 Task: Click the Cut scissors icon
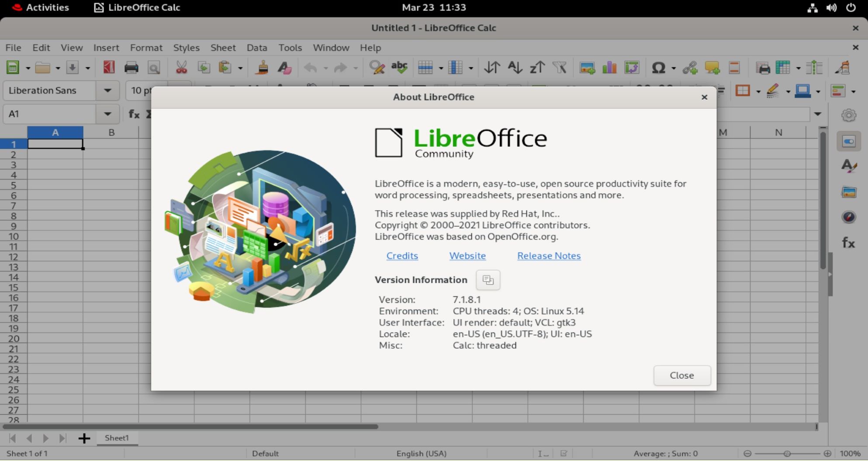click(x=181, y=68)
